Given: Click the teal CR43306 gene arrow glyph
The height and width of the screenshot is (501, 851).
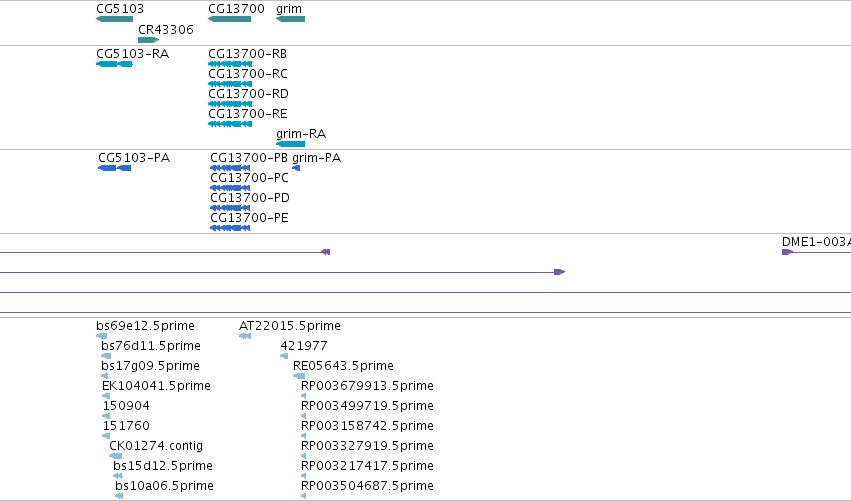Looking at the screenshot, I should [x=149, y=40].
